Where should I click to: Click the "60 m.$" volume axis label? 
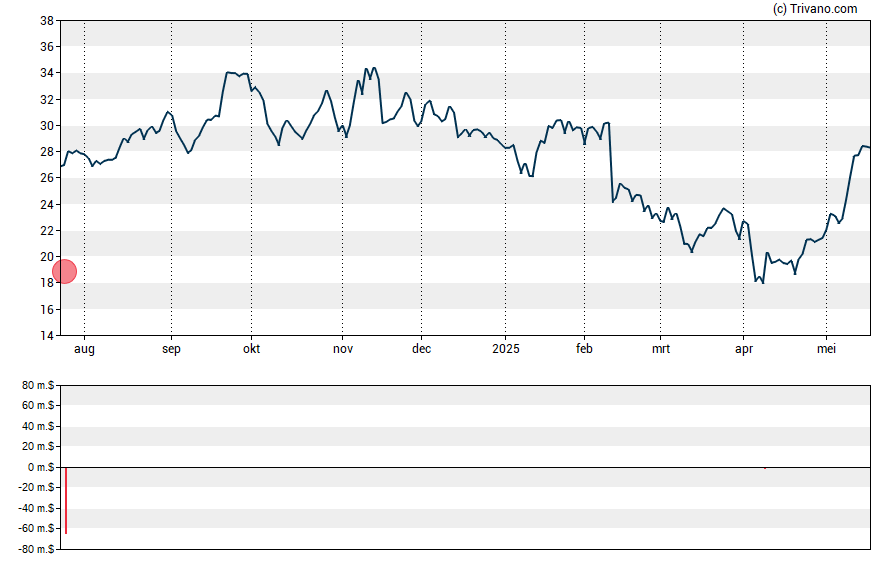38,405
